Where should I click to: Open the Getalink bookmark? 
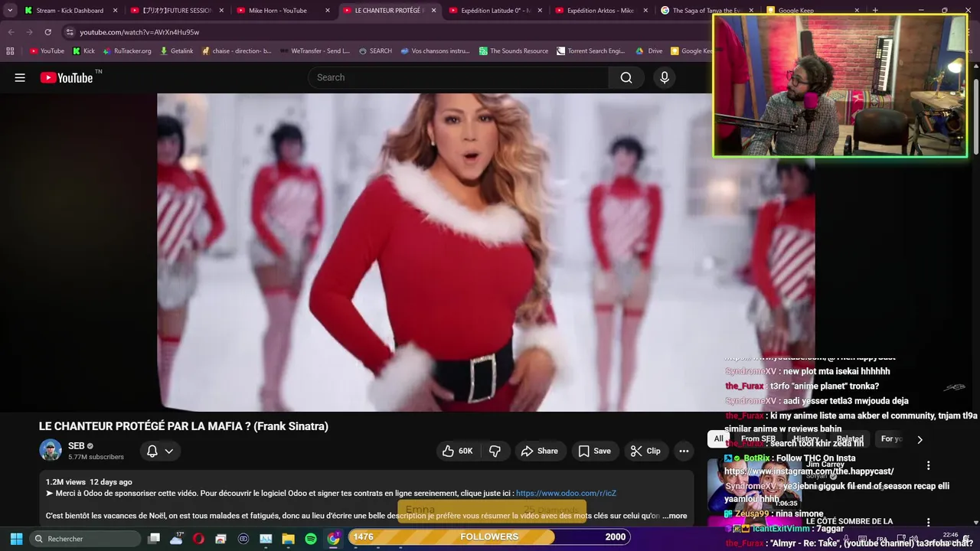pyautogui.click(x=177, y=51)
